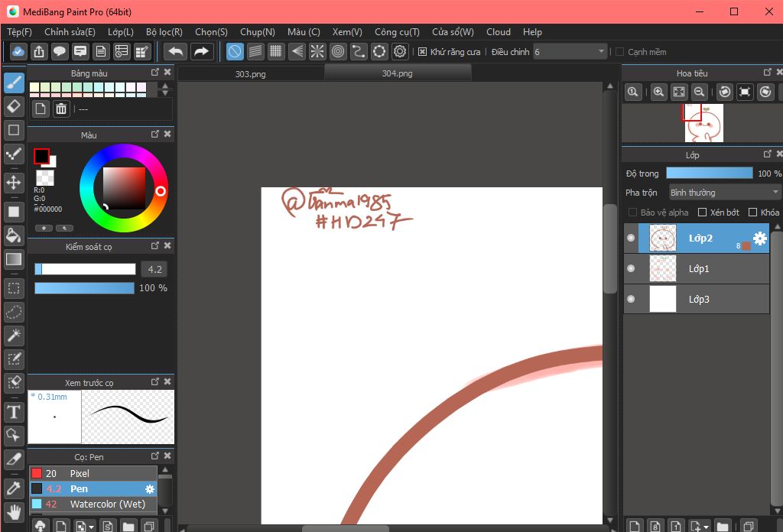Enable curve snap guide
This screenshot has width=783, height=532.
[x=359, y=51]
